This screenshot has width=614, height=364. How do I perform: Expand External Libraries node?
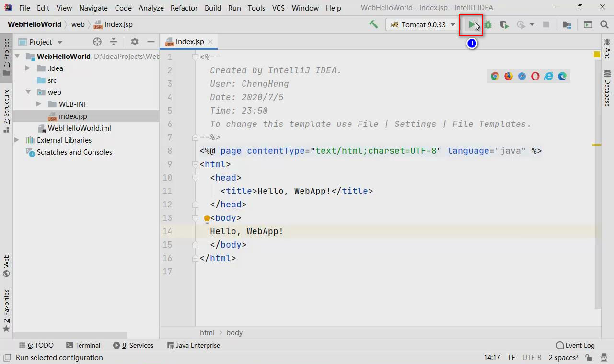pos(17,140)
